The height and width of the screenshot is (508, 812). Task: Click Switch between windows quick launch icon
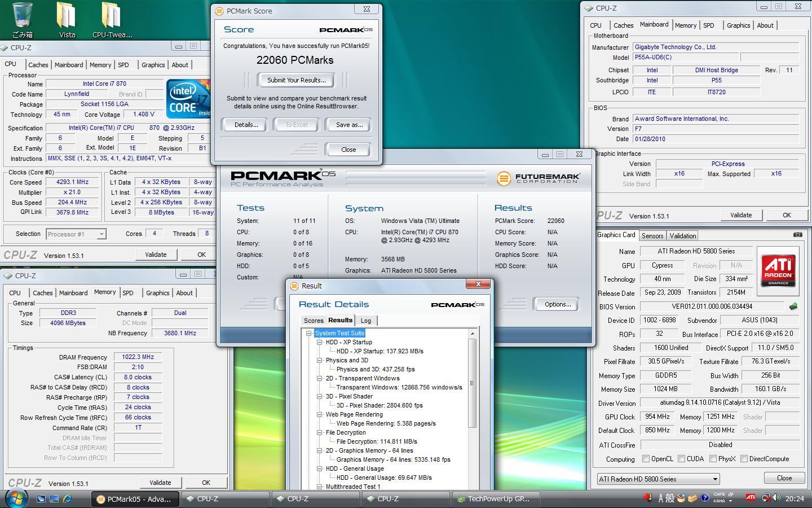[41, 498]
